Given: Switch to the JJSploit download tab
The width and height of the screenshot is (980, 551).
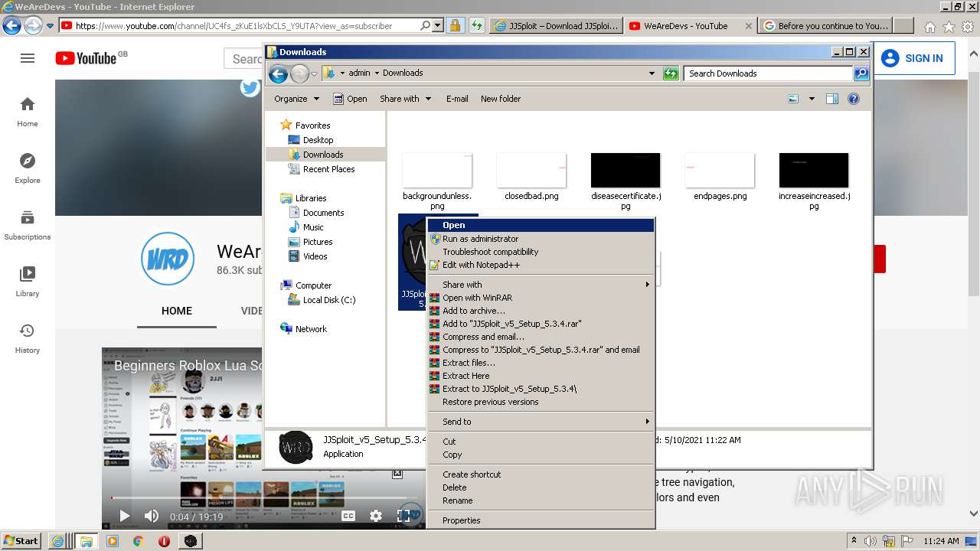Looking at the screenshot, I should point(556,26).
